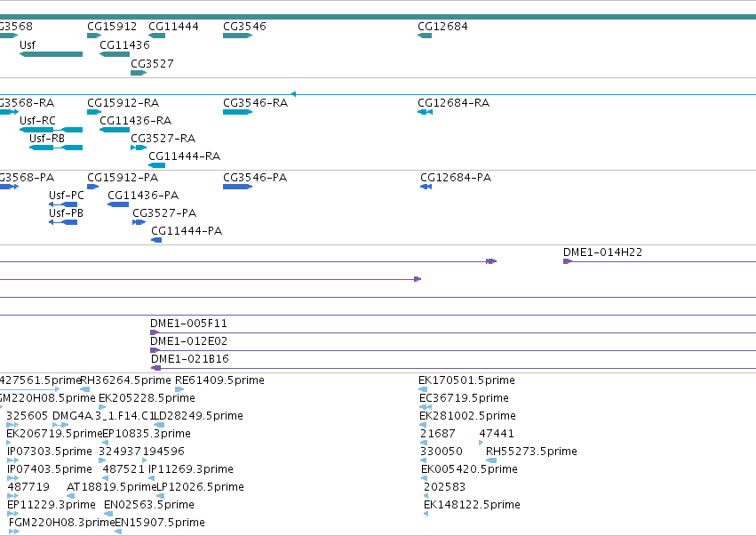Select the EK170501.5prime EST label

point(466,380)
